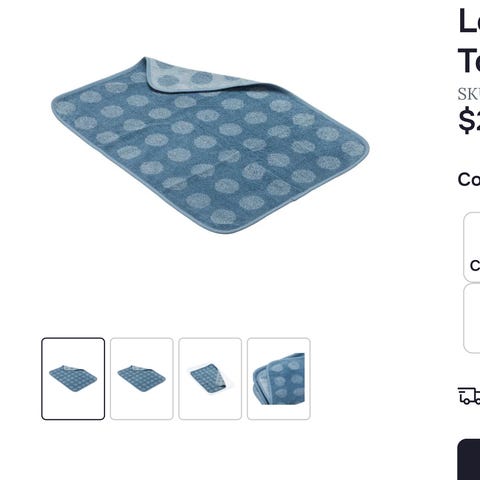
Task: Click the second line of the product title
Action: [469, 60]
